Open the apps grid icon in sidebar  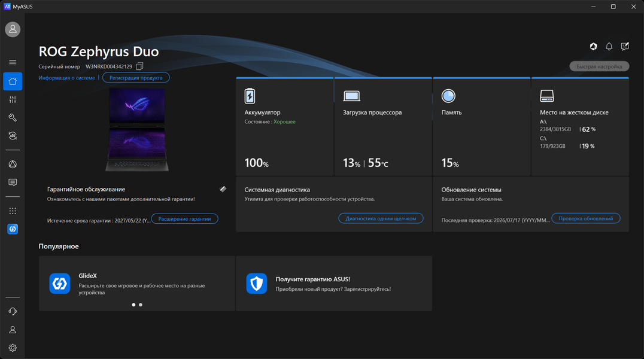13,211
